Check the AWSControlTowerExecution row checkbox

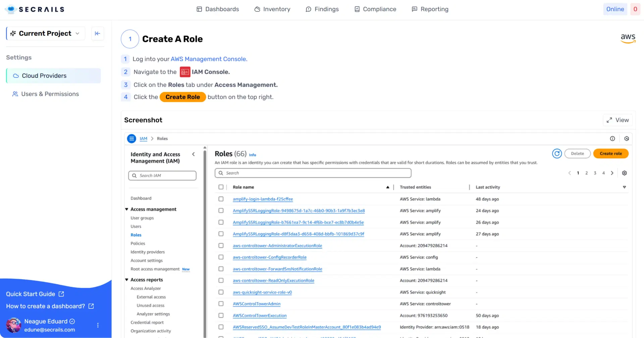[221, 315]
